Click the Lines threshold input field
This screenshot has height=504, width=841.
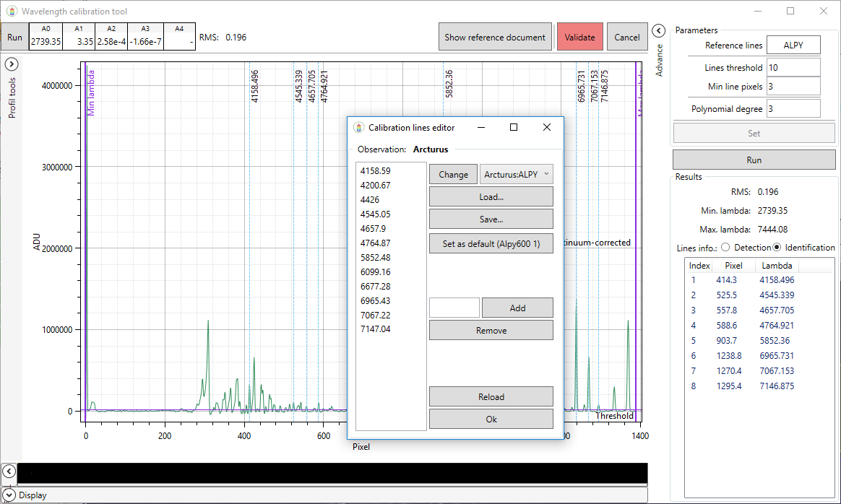pos(793,67)
